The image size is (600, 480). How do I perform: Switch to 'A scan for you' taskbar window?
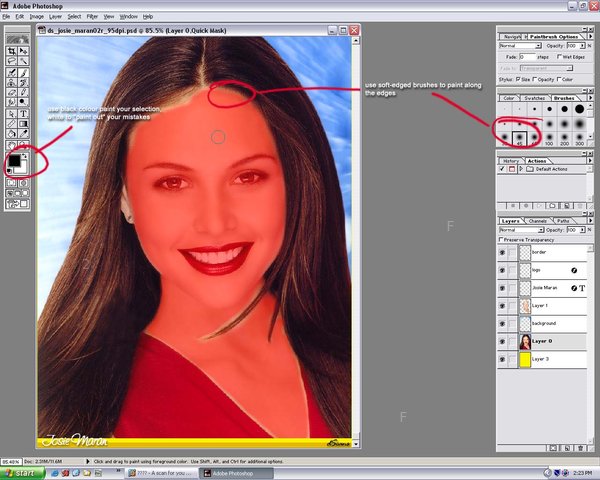[162, 473]
